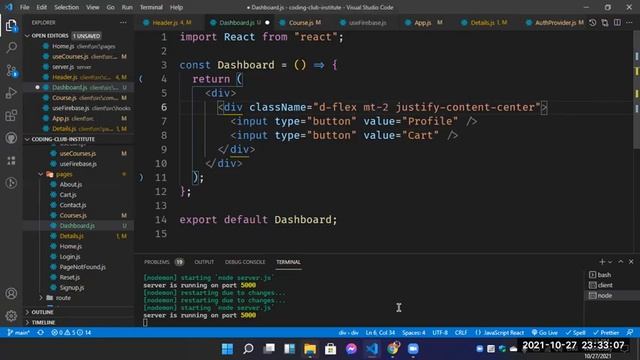640x360 pixels.
Task: Switch to the Course.js editor tab
Action: [305, 22]
